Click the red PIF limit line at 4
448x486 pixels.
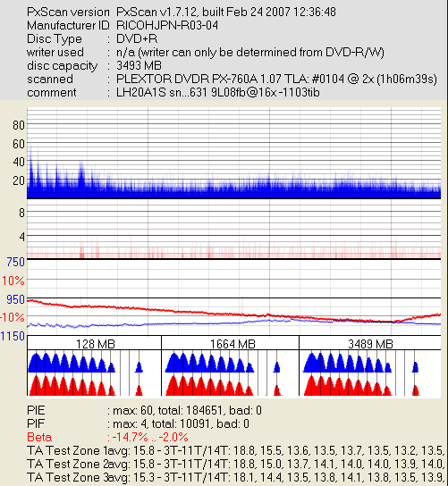pos(234,236)
